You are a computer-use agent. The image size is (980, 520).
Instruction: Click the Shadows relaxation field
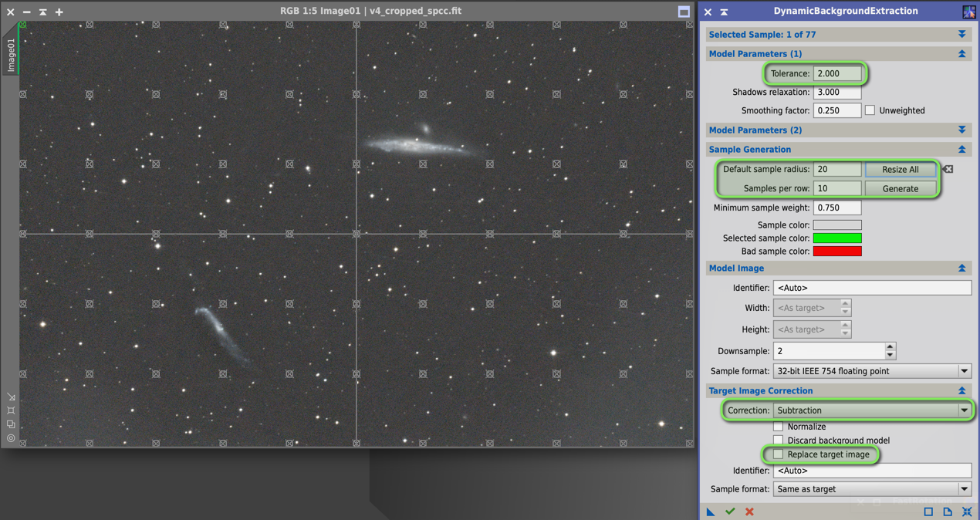click(837, 92)
